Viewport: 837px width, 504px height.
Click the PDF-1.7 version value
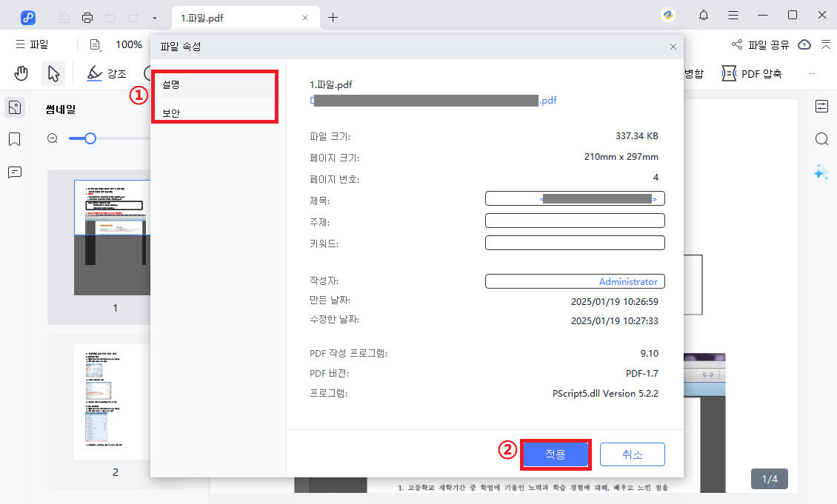tap(642, 373)
